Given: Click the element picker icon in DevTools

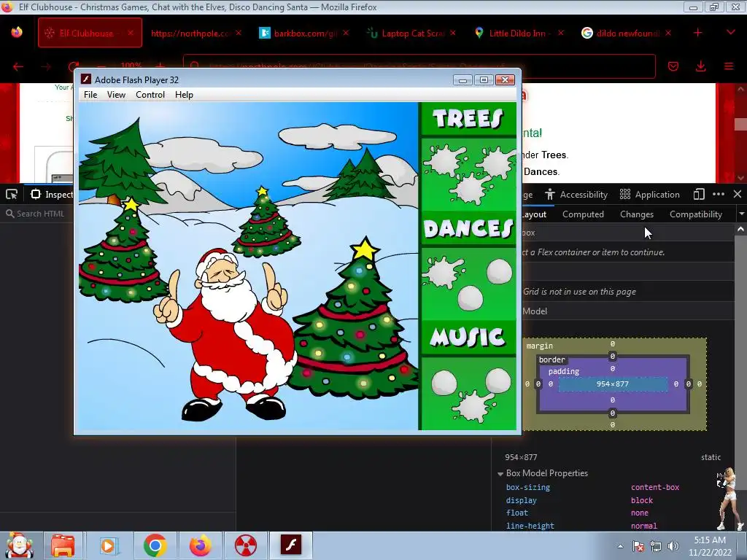Looking at the screenshot, I should [x=12, y=194].
